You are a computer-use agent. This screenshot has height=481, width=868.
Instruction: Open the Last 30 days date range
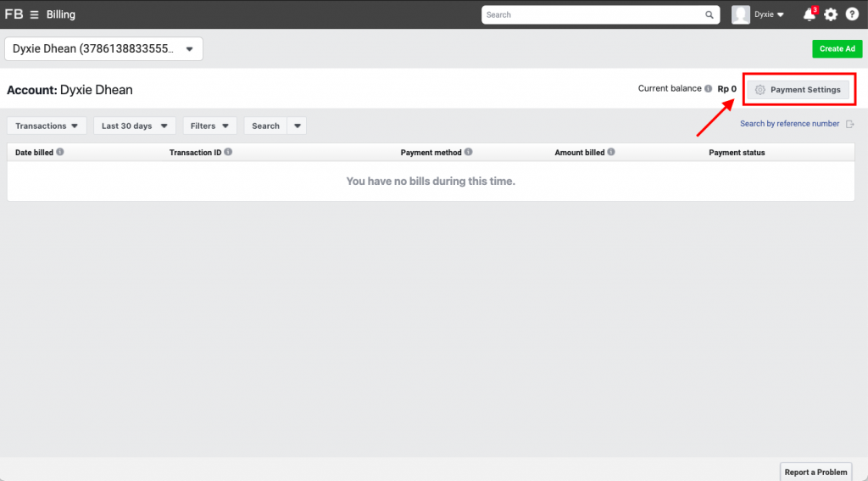[134, 126]
